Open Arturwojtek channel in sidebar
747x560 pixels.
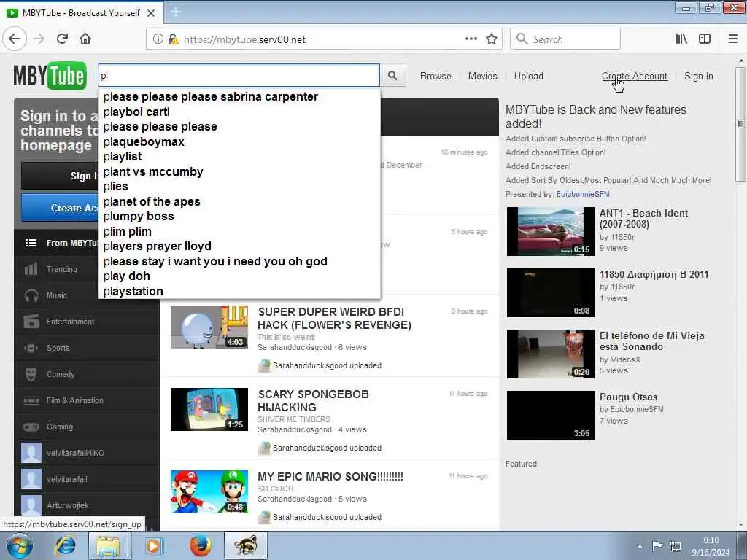click(87, 505)
